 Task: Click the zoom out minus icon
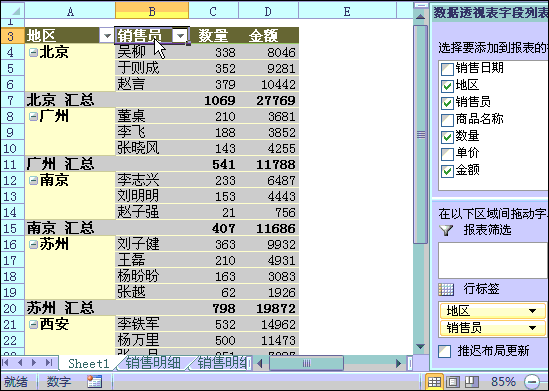point(531,382)
